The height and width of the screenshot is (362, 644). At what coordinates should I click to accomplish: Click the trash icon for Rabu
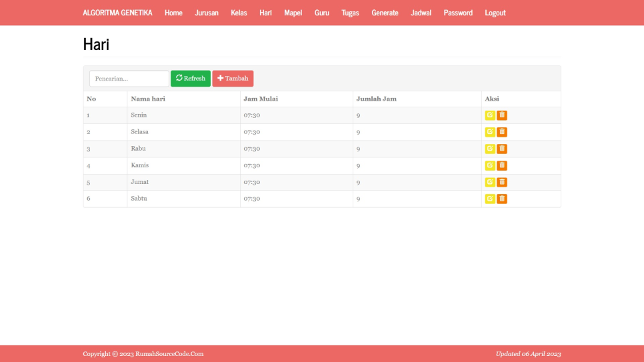(x=502, y=149)
